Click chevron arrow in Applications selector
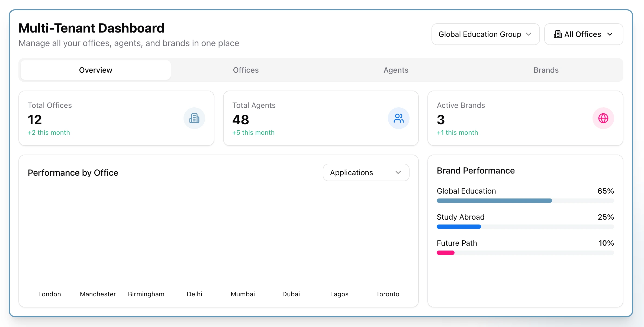The width and height of the screenshot is (644, 327). [398, 172]
